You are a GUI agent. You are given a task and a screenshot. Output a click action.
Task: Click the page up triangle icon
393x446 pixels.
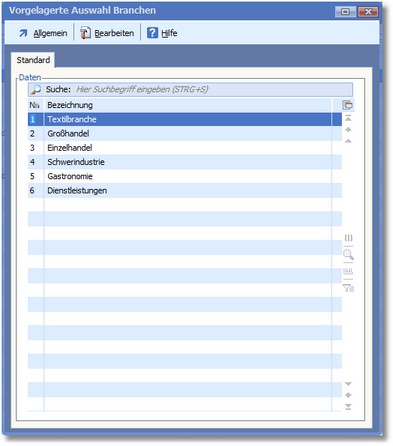coord(348,141)
